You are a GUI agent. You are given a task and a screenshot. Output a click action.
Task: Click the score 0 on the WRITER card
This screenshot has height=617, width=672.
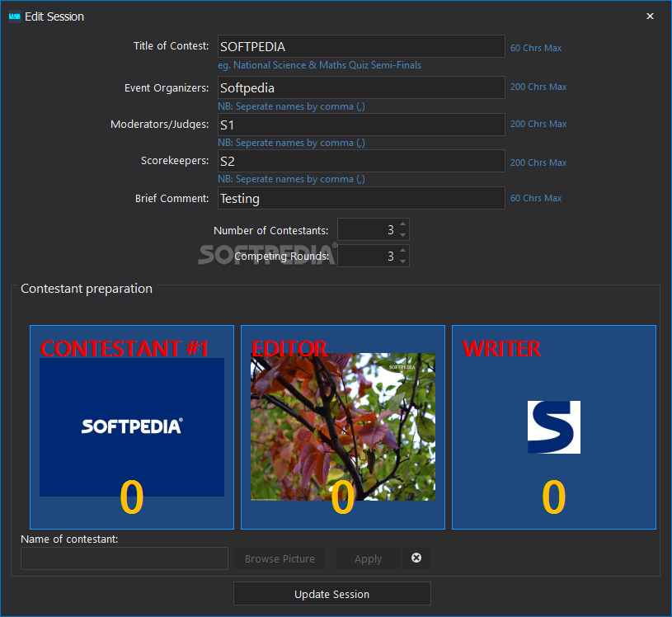point(554,497)
